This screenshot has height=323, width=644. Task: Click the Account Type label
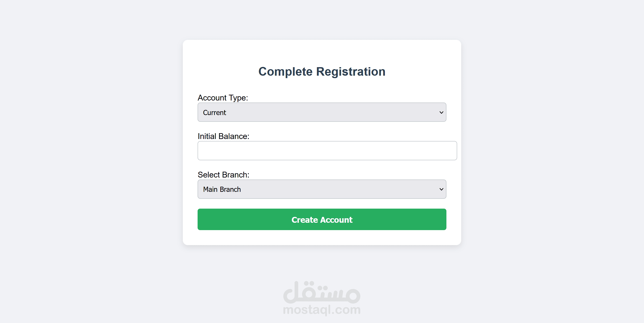coord(223,98)
